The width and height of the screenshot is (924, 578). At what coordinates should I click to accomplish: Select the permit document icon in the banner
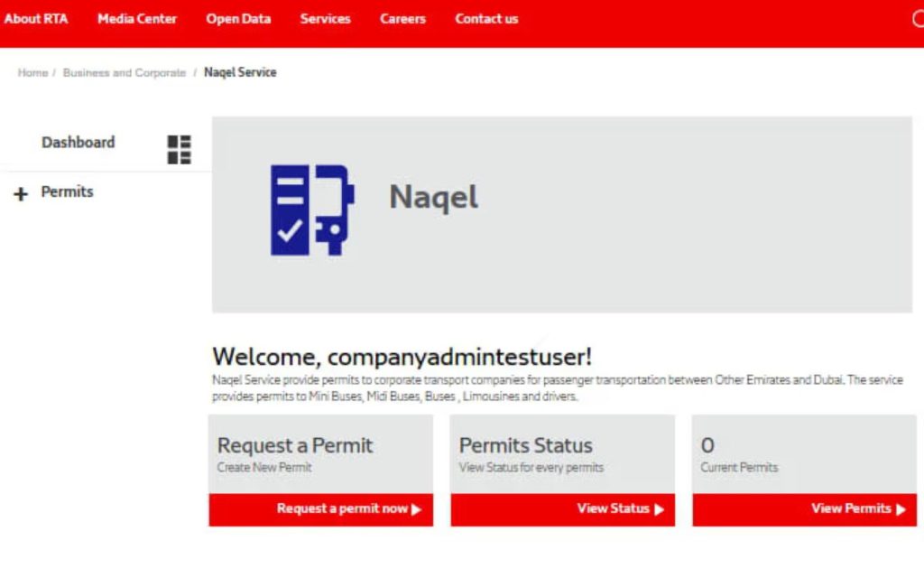(291, 210)
